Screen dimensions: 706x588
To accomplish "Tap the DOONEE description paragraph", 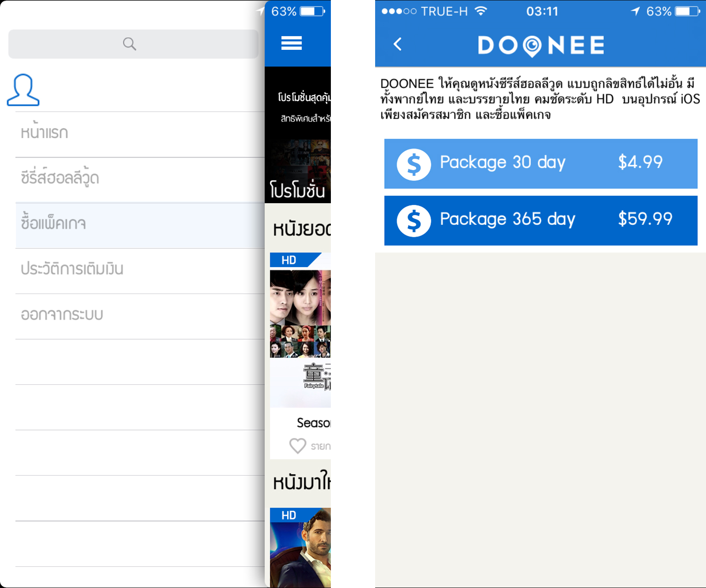I will [540, 99].
